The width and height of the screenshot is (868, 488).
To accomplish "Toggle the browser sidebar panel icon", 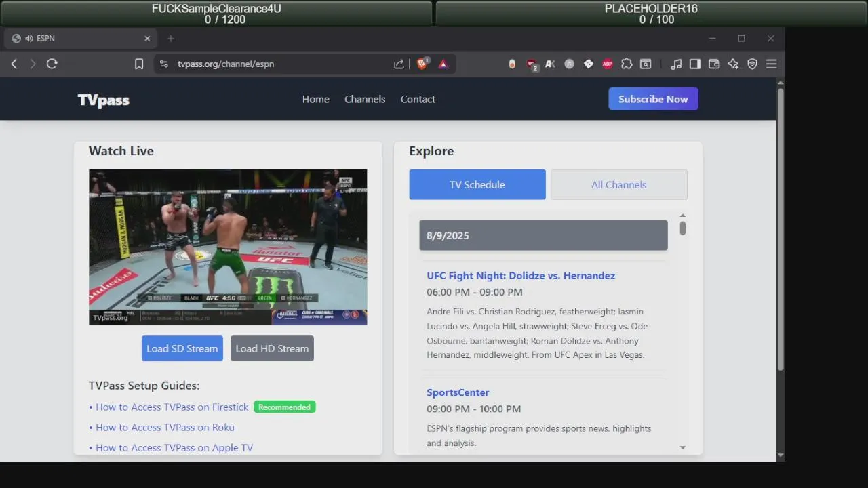I will point(695,64).
